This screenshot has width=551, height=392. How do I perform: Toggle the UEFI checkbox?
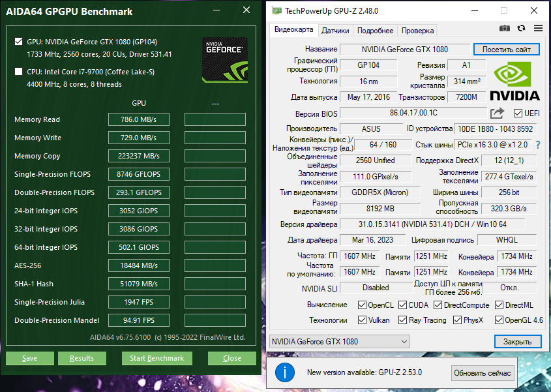tap(518, 113)
